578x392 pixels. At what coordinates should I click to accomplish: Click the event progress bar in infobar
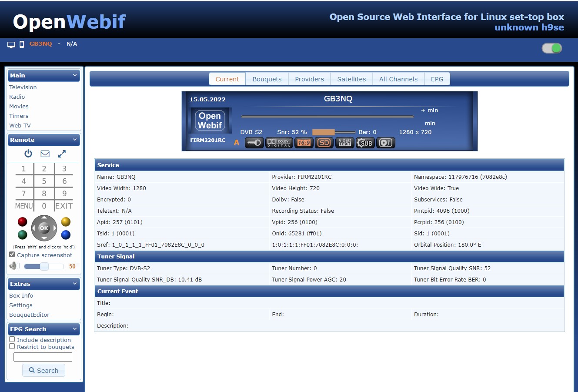tap(327, 117)
